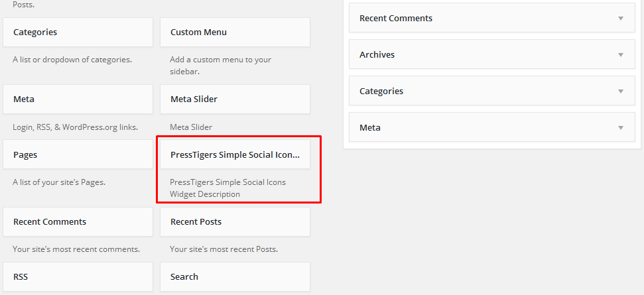
Task: Choose the Recent Posts available widget
Action: click(x=235, y=222)
